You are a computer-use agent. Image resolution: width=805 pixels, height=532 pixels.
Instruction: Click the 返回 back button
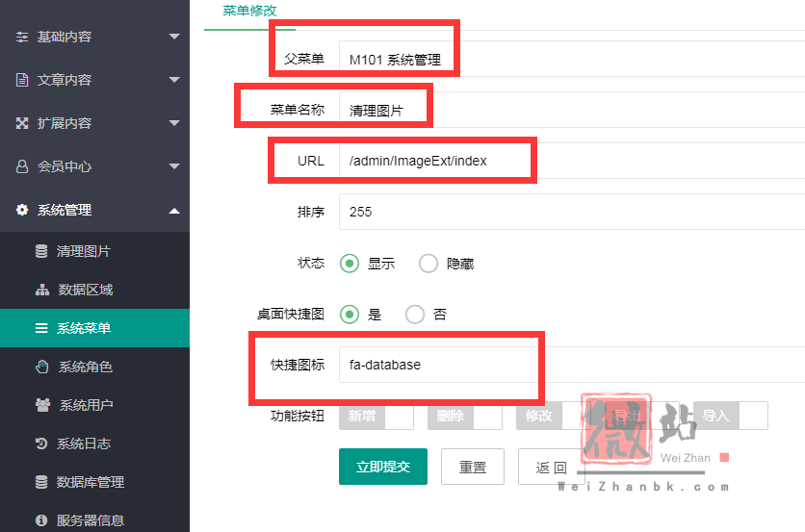pyautogui.click(x=551, y=467)
